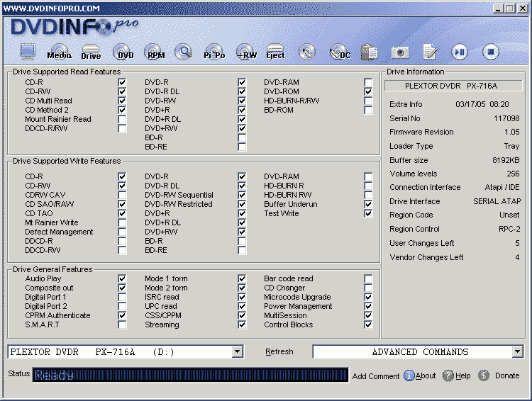Click the Drive Interface SERIAL ATAP value

(x=497, y=201)
